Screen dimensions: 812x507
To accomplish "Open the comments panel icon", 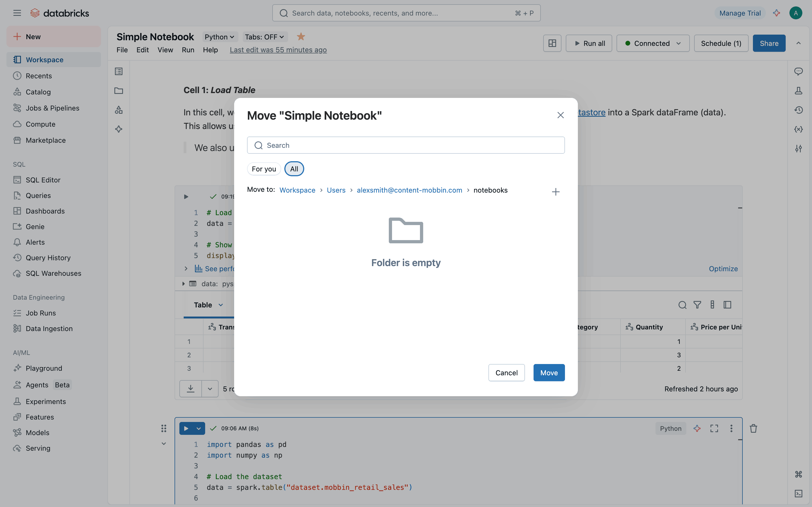I will [x=798, y=71].
